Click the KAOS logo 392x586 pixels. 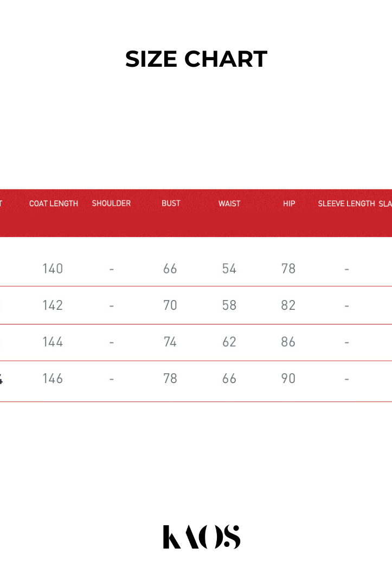201,537
